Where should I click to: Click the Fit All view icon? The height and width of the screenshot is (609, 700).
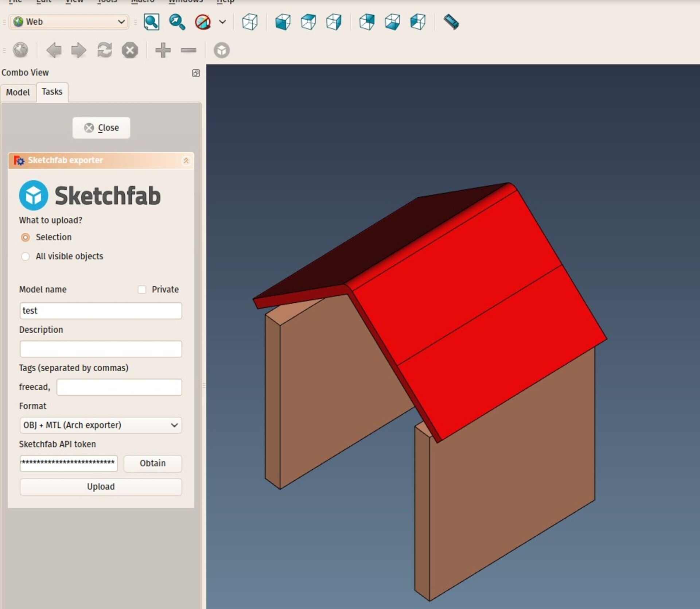point(151,22)
